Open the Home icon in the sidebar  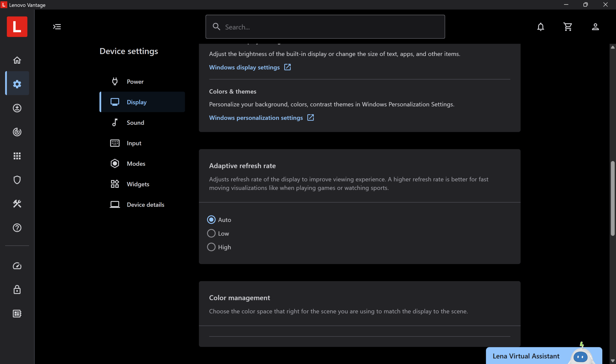click(17, 60)
